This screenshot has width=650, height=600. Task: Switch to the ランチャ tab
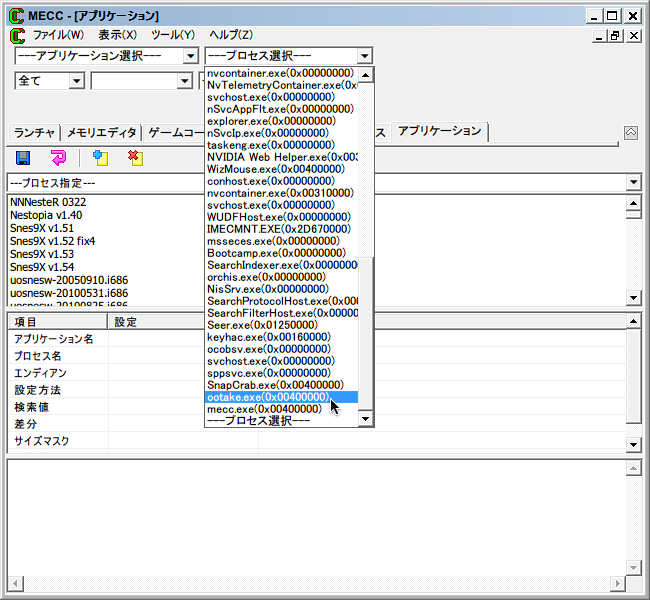point(34,133)
